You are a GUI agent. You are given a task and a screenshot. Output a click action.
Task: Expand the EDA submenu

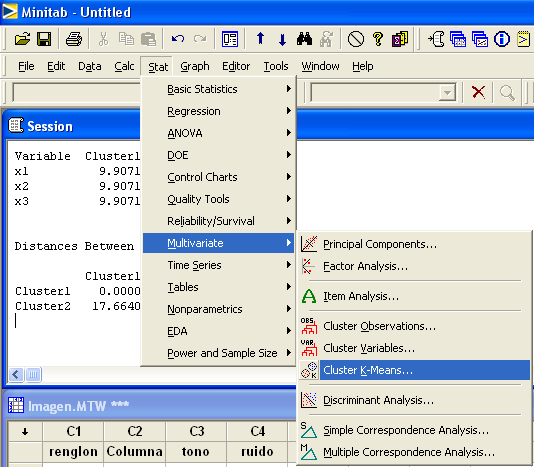pyautogui.click(x=218, y=331)
